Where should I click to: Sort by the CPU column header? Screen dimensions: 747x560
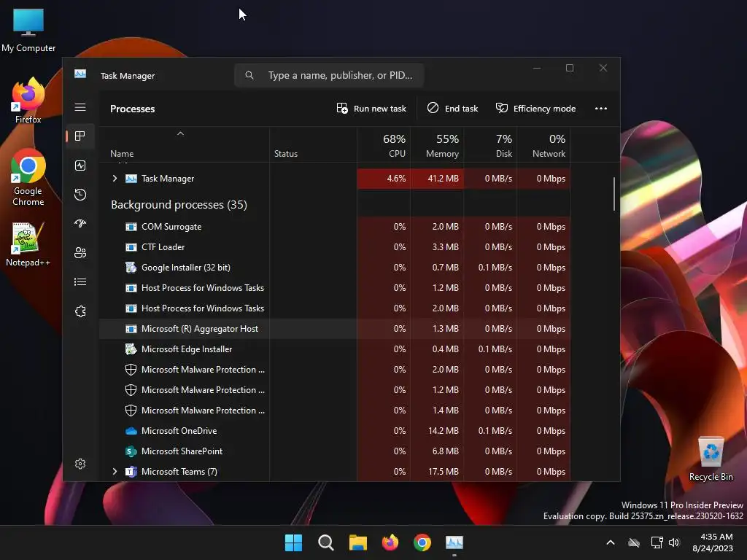[384, 145]
